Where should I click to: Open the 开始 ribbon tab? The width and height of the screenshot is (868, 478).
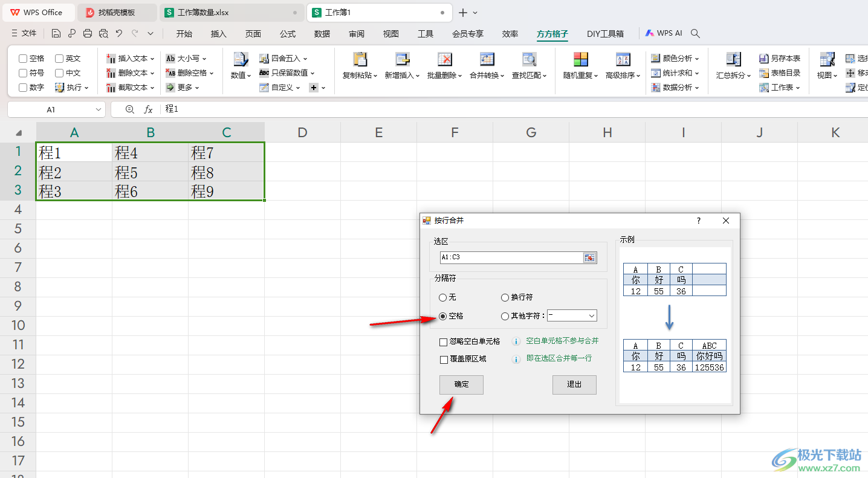coord(184,34)
